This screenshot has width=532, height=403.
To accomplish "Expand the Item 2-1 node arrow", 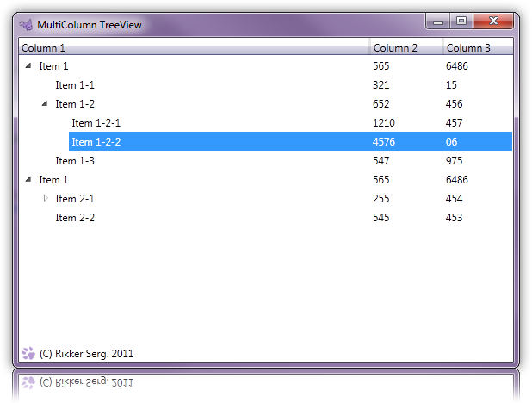I will coord(46,199).
